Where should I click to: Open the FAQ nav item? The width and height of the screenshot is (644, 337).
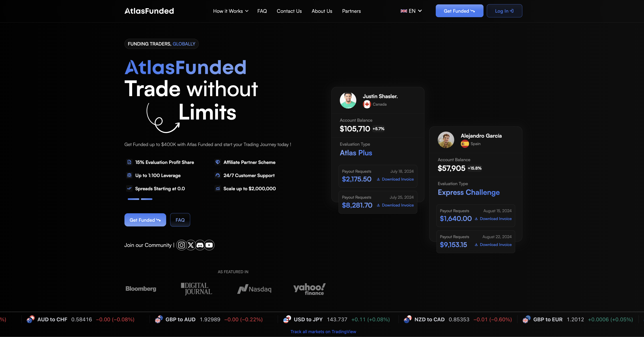pos(262,11)
